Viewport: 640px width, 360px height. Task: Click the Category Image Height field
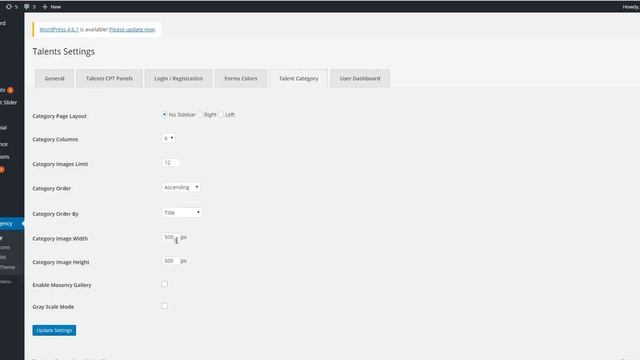point(171,261)
